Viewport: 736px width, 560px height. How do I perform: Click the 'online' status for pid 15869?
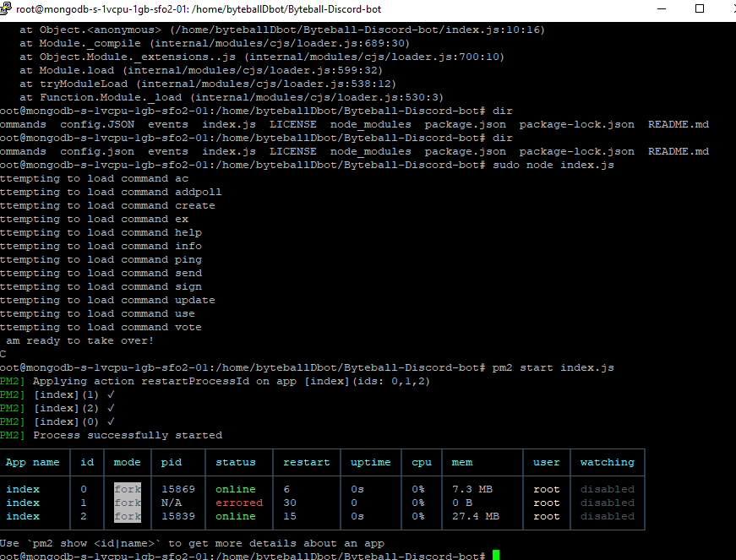236,489
